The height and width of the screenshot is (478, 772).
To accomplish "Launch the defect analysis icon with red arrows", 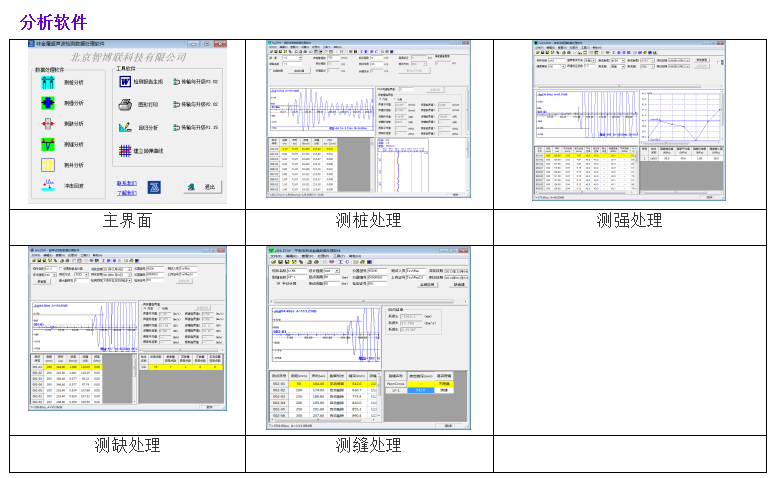I will tap(46, 124).
